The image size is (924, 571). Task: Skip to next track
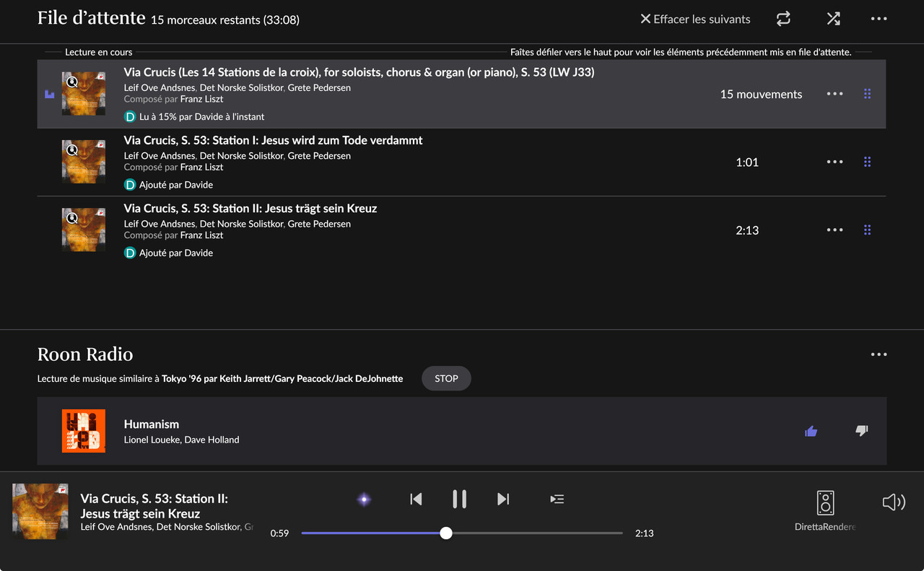point(503,499)
